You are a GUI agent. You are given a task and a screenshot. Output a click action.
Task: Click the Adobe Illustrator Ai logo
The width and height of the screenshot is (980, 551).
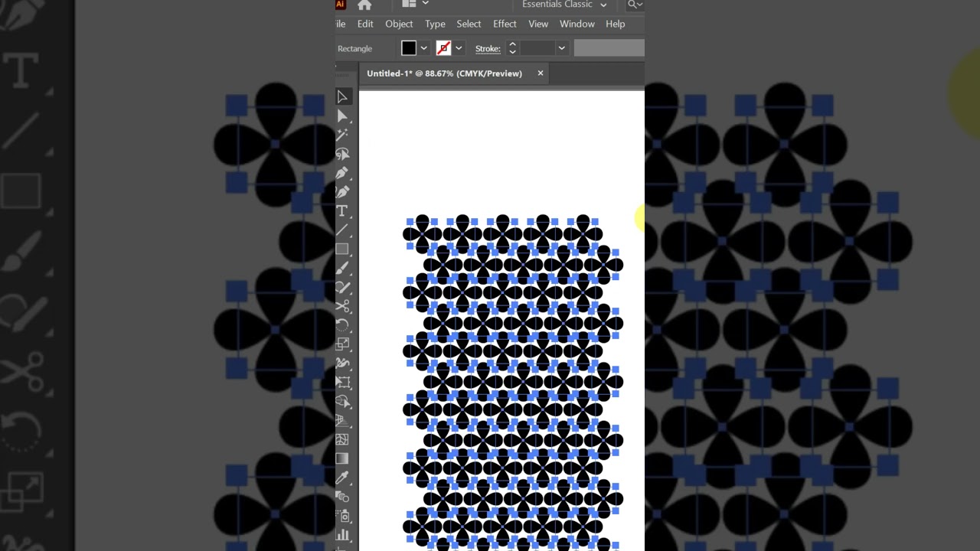[340, 4]
